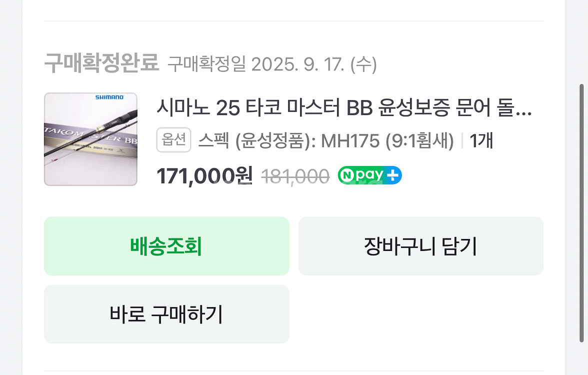Click the 배송조회 delivery tracking button

click(166, 246)
